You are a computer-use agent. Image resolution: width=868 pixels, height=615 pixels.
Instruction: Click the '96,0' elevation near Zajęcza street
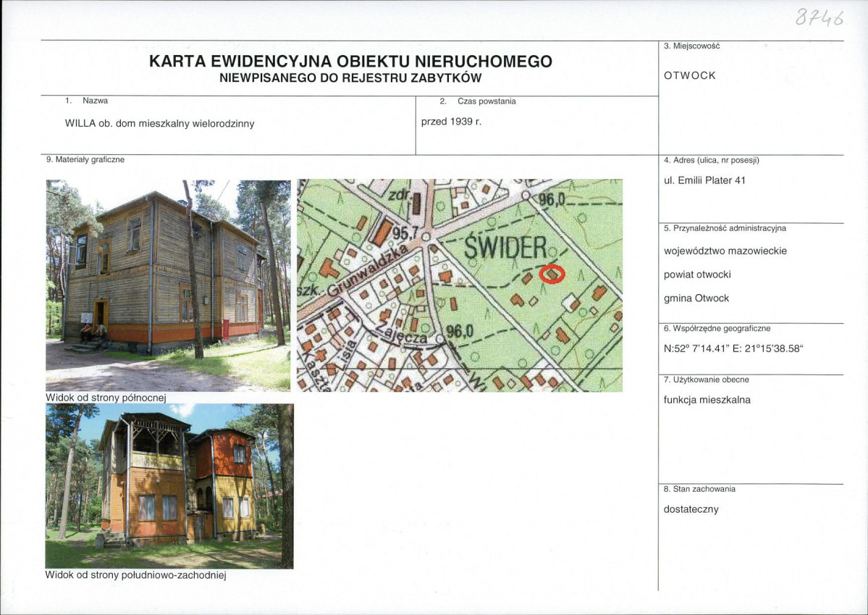tap(460, 331)
